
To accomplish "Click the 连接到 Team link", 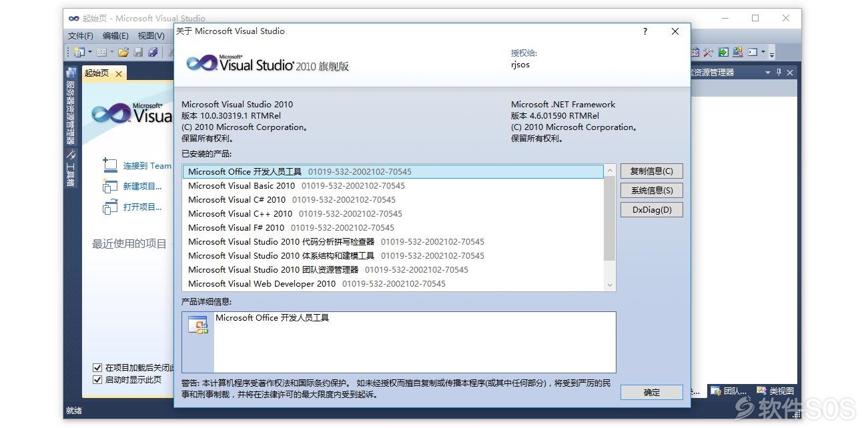I will point(147,165).
